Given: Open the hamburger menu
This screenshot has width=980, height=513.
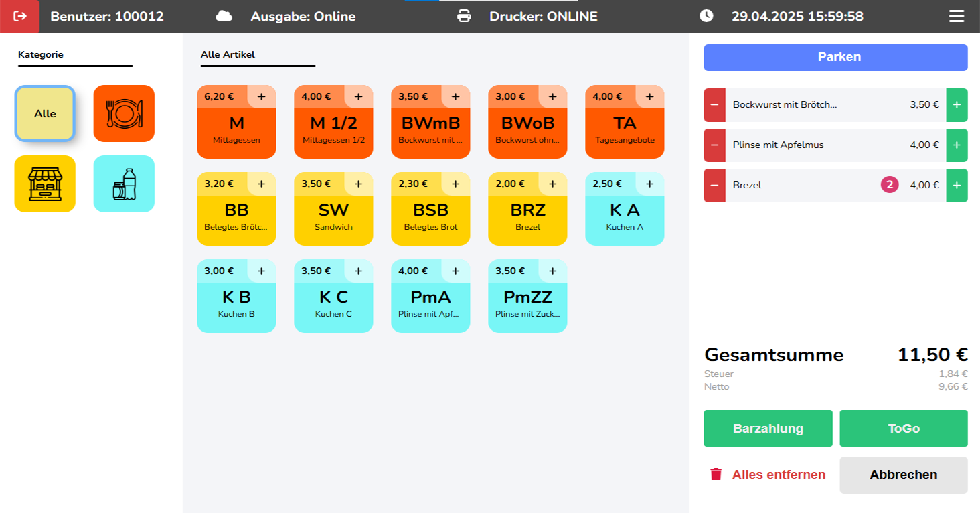Looking at the screenshot, I should (957, 16).
